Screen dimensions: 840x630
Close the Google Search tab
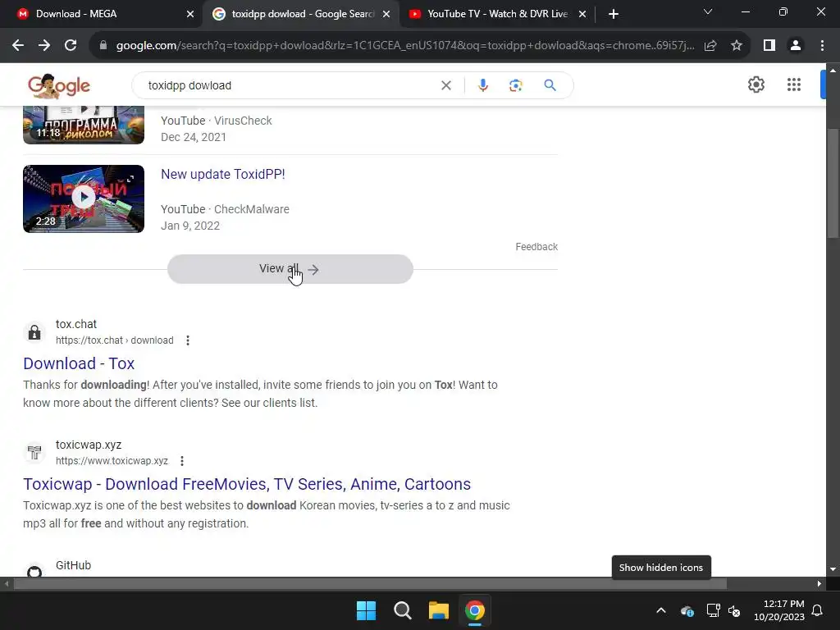pos(386,14)
